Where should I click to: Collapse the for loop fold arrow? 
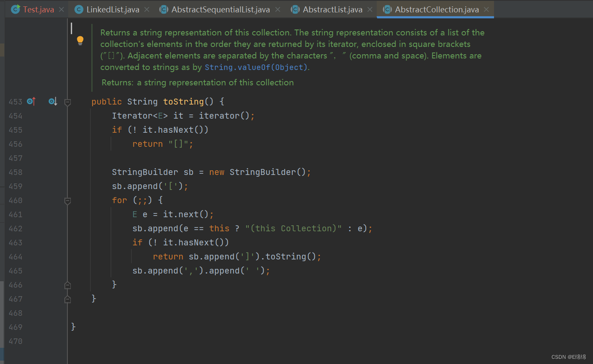pos(67,201)
